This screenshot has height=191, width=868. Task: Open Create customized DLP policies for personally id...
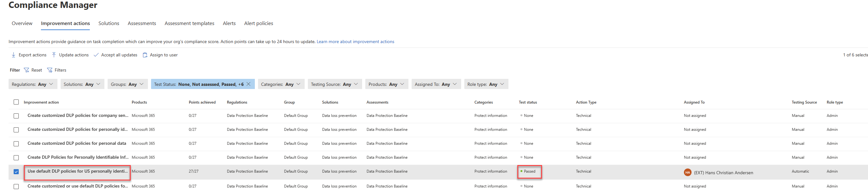tap(78, 129)
